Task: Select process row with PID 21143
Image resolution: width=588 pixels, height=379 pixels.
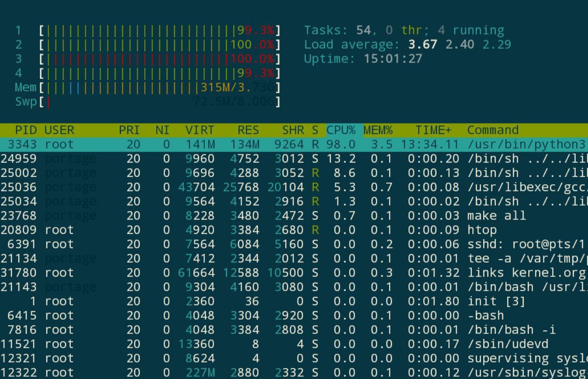Action: (x=294, y=287)
